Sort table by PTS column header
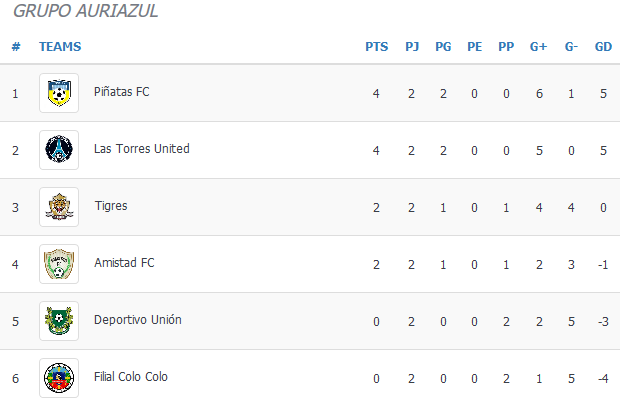 (376, 47)
